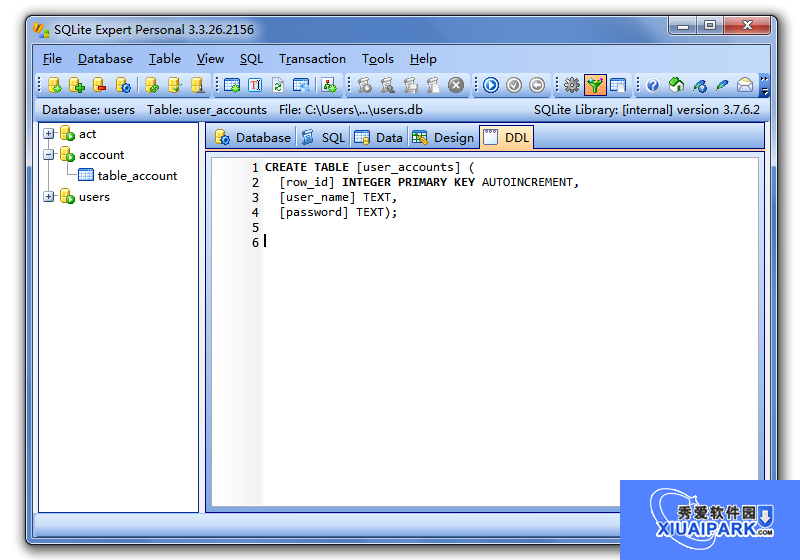The image size is (800, 560).
Task: Open Options via the grey gear icon
Action: (x=572, y=85)
